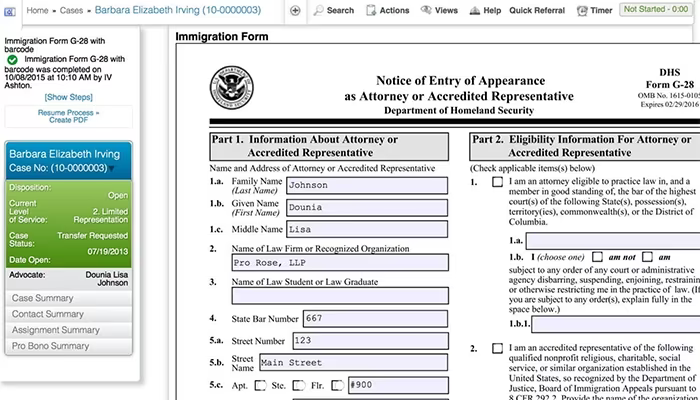The image size is (700, 400).
Task: Click Resume Process Create PDF link
Action: pos(68,116)
